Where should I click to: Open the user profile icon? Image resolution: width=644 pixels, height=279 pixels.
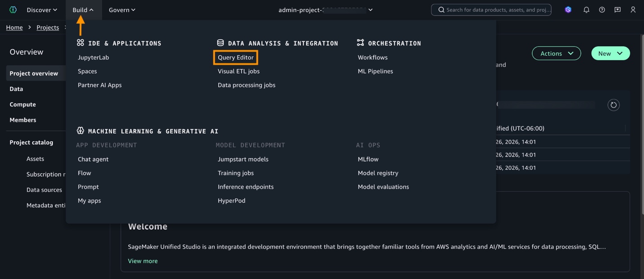click(633, 9)
